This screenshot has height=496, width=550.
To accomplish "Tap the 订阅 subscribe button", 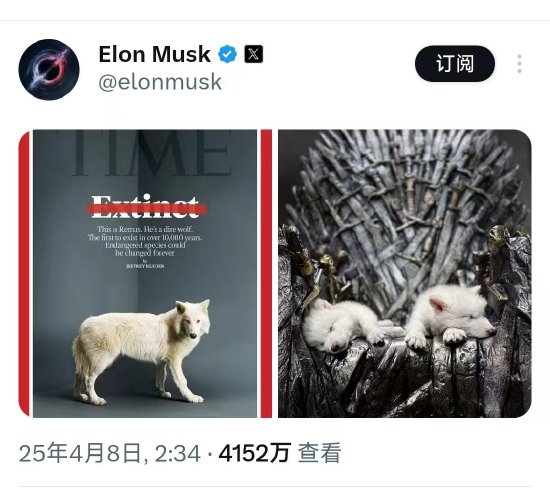I will click(455, 64).
